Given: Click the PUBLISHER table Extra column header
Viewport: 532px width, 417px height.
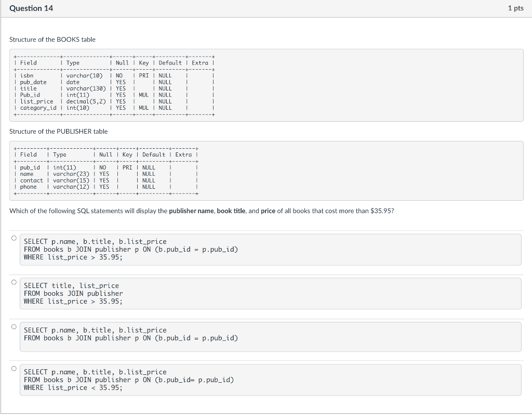Looking at the screenshot, I should coord(183,154).
